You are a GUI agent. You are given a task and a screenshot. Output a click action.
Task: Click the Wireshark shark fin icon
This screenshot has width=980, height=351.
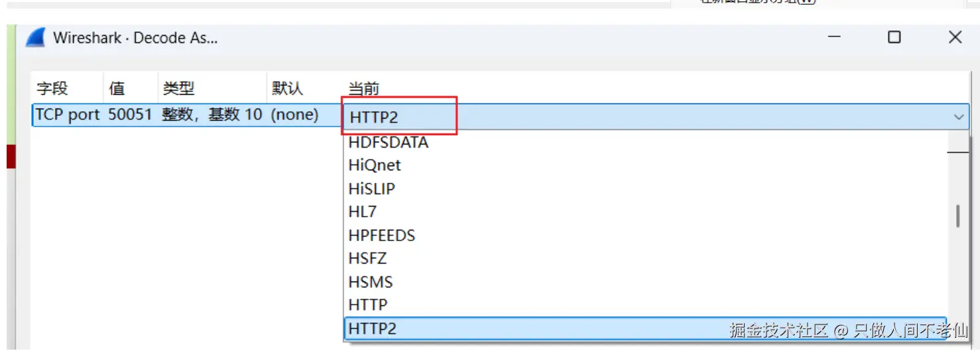point(35,38)
